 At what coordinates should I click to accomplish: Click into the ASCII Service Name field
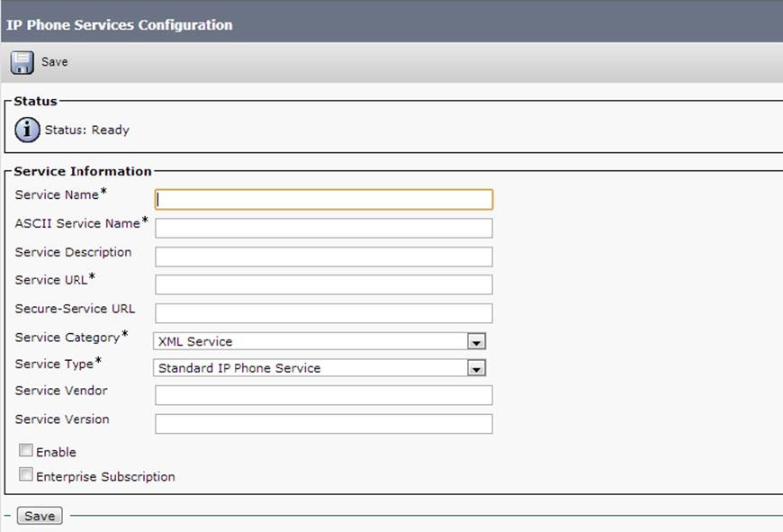pyautogui.click(x=324, y=228)
